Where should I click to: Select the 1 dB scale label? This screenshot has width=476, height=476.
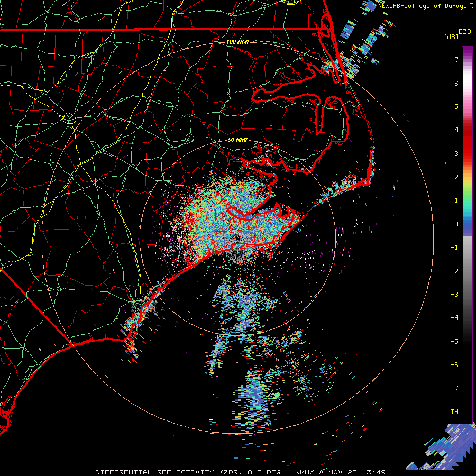(456, 200)
